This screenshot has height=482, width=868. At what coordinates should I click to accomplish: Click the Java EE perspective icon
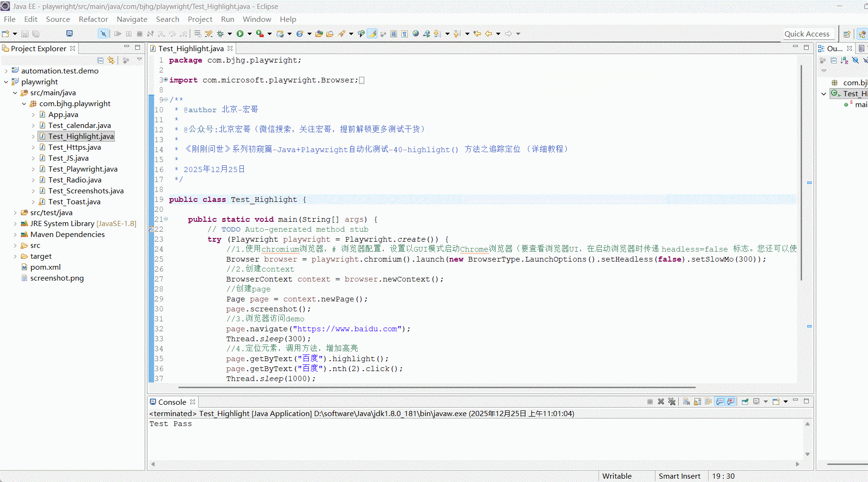[862, 34]
